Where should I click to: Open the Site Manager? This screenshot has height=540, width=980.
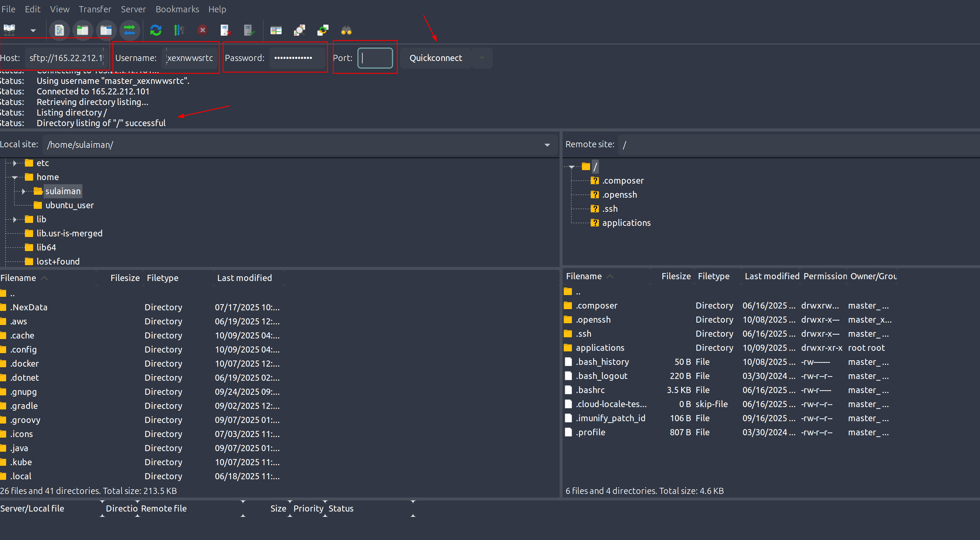pos(9,30)
